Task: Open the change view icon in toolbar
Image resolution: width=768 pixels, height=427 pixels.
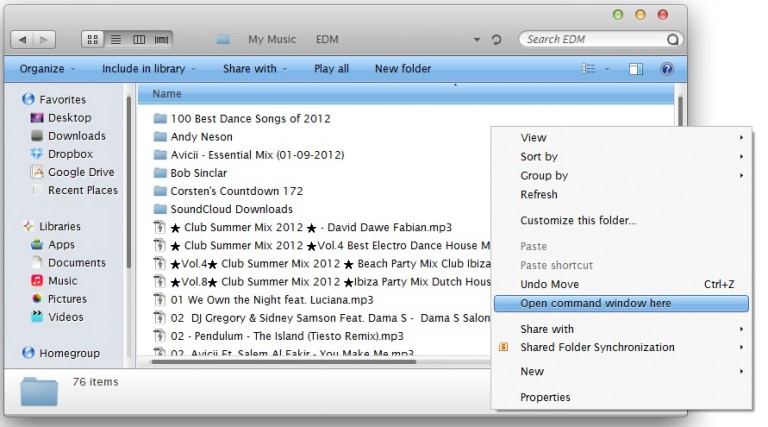Action: pos(588,69)
